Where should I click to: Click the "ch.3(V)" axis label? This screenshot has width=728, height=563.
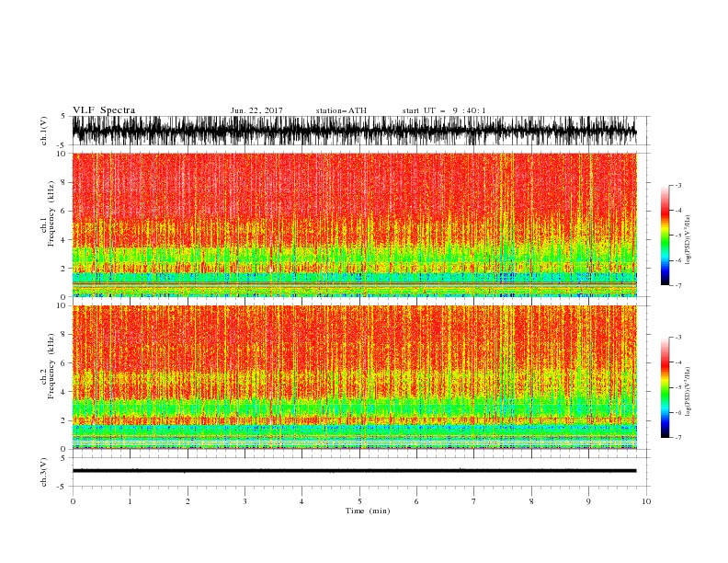click(44, 472)
